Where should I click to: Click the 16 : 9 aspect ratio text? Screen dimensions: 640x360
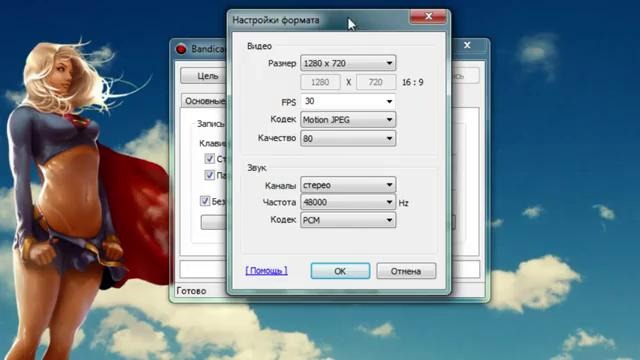(x=413, y=82)
